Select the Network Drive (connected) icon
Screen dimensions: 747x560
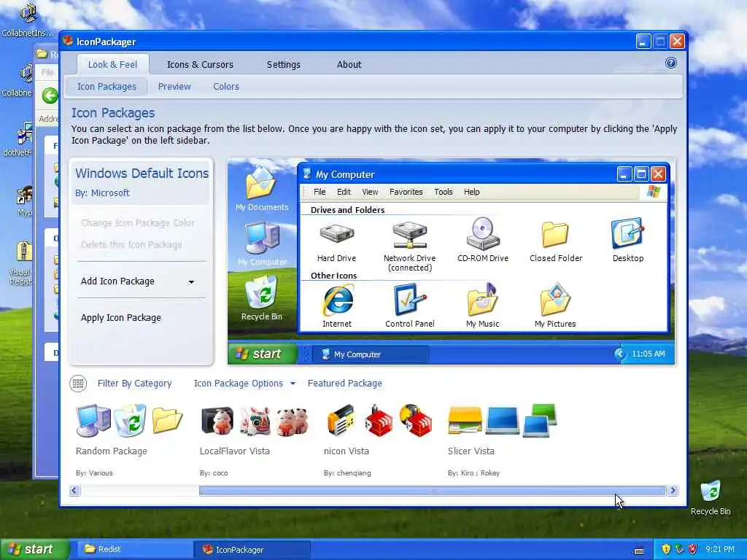409,234
